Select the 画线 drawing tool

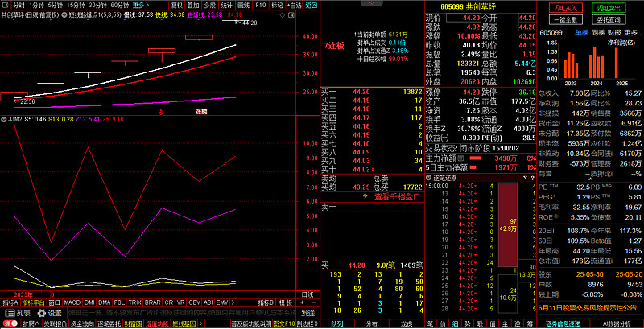tap(244, 6)
